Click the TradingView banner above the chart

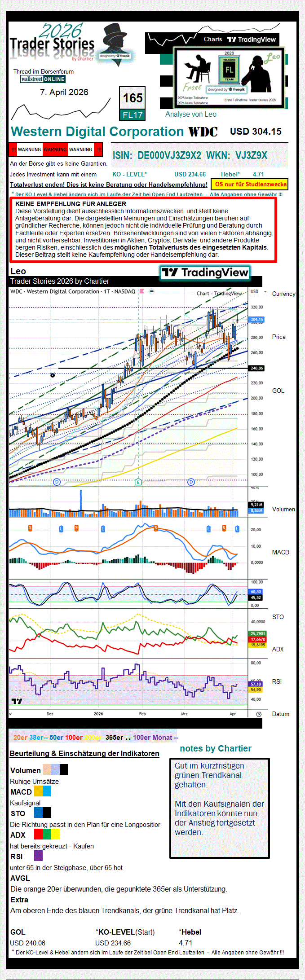pos(204,272)
